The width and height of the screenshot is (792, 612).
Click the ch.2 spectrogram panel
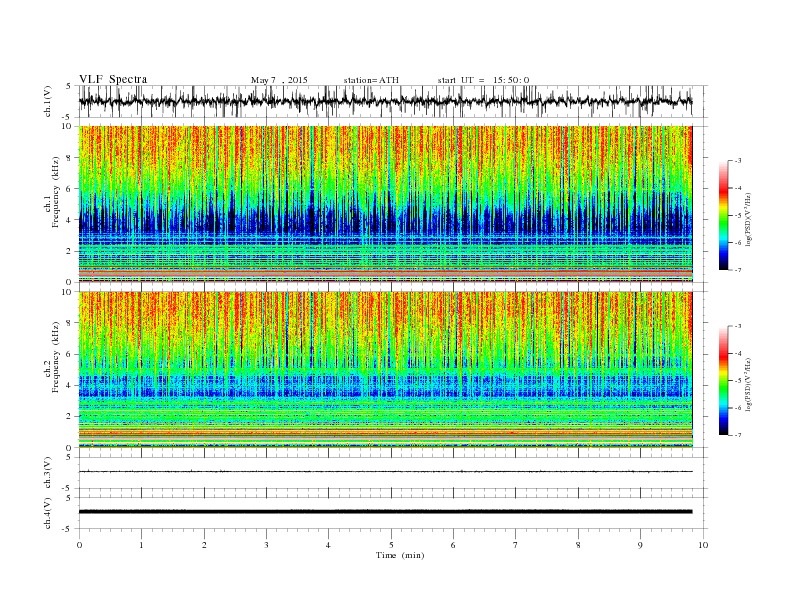(385, 370)
